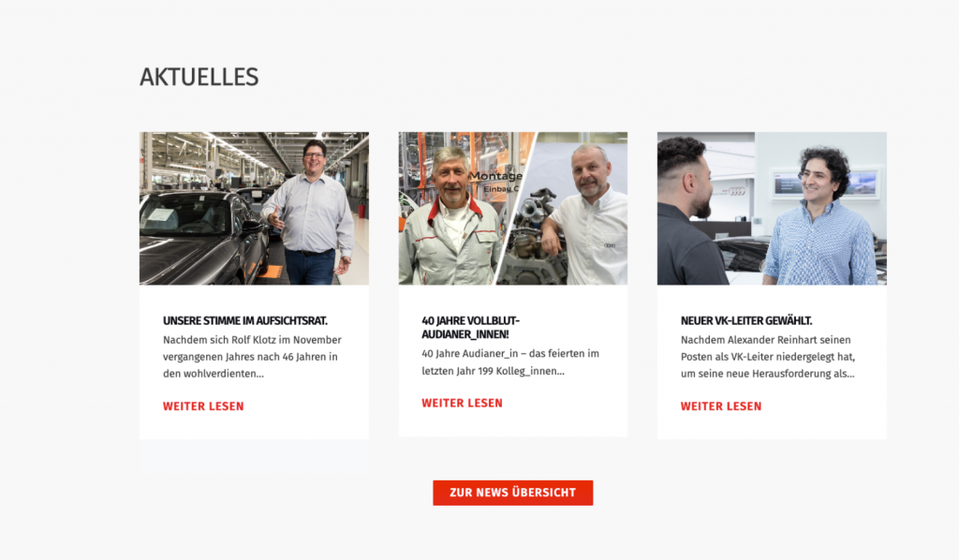Image resolution: width=959 pixels, height=560 pixels.
Task: Click the black car in first photo
Action: pos(202,237)
